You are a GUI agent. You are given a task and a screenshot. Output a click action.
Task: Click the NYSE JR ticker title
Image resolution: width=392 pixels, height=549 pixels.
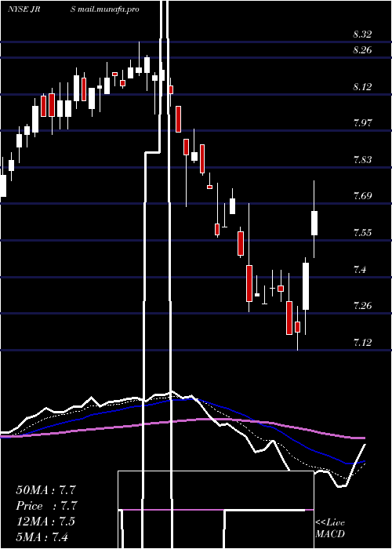24,9
